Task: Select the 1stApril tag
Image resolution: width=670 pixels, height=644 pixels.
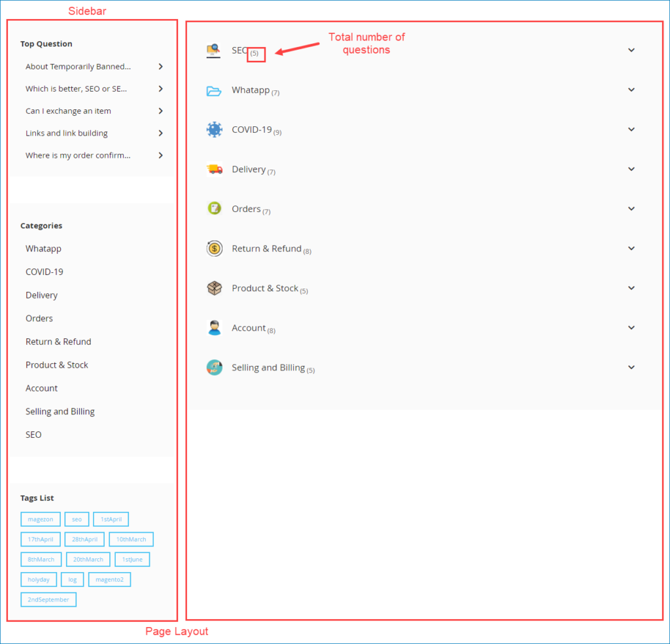Action: tap(111, 519)
